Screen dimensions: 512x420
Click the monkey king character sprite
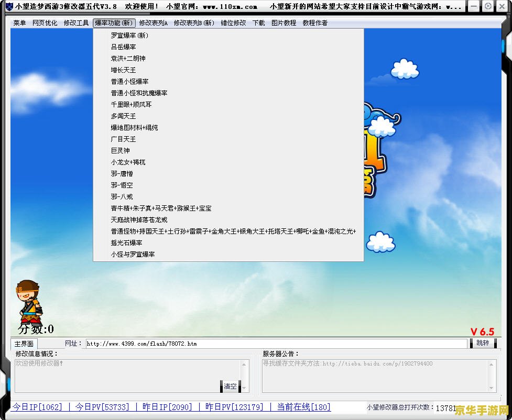click(x=29, y=303)
